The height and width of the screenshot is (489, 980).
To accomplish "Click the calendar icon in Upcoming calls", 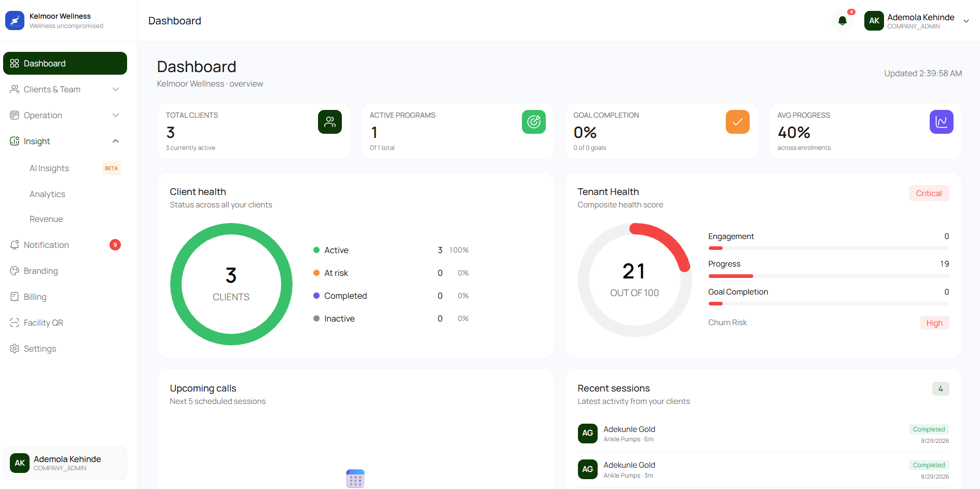I will coord(355,479).
